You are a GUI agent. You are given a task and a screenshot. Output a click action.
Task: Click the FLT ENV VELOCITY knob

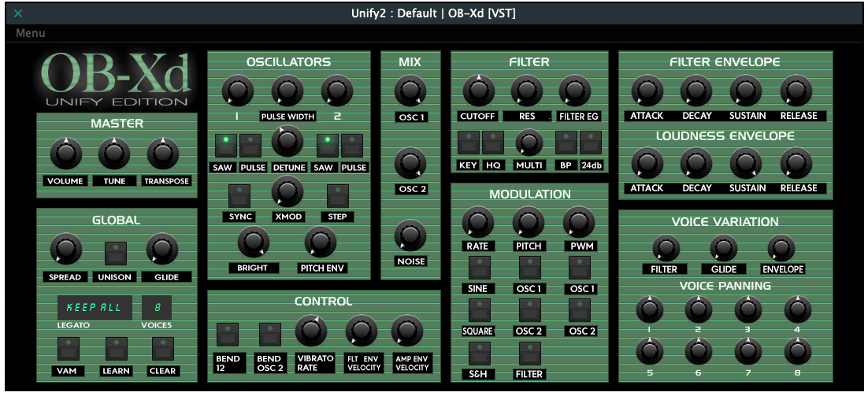click(x=362, y=331)
